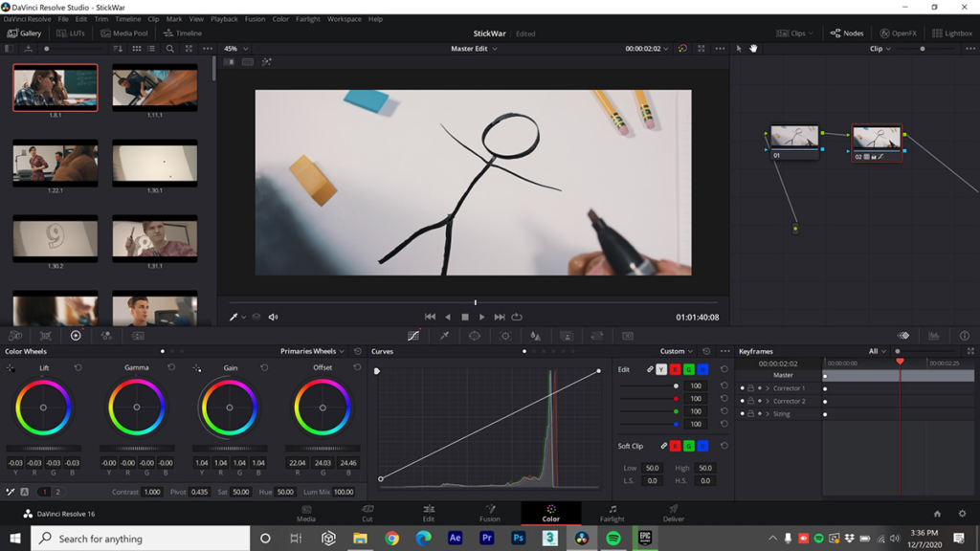Stop playback

click(465, 317)
